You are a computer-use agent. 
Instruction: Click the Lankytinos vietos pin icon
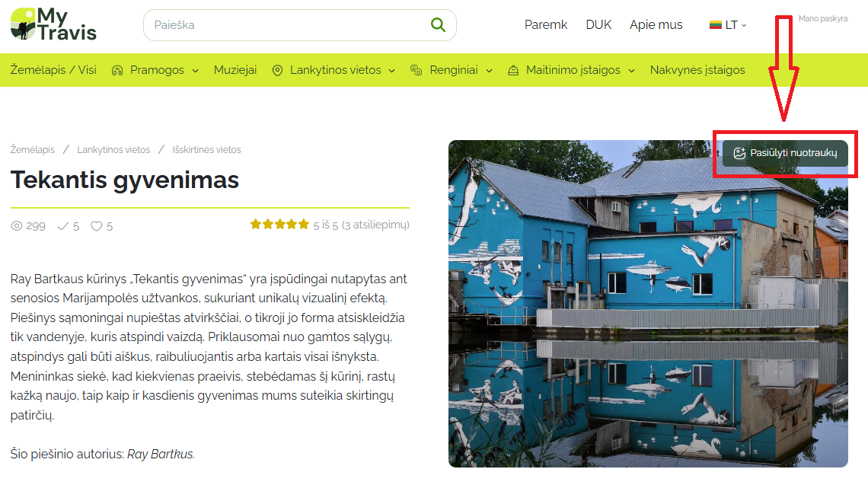tap(277, 70)
